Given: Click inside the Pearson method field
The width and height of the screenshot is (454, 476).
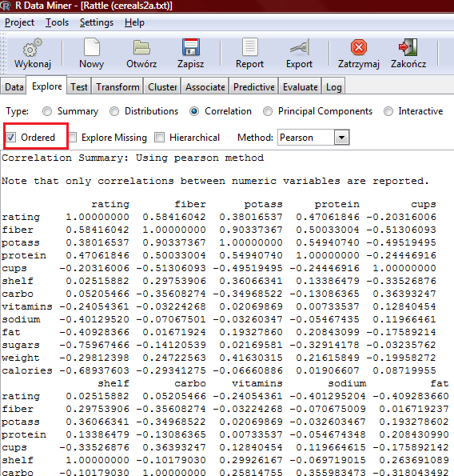Looking at the screenshot, I should (305, 138).
